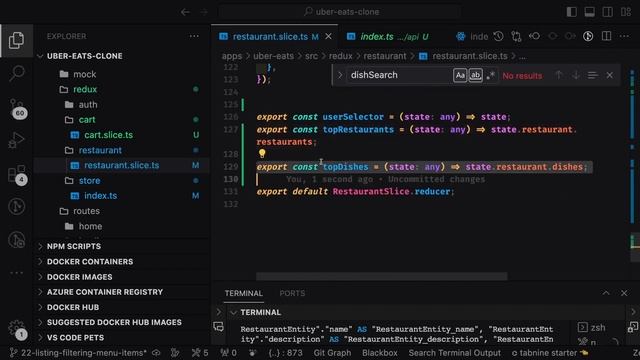Viewport: 640px width, 360px height.
Task: Select restaurant.slice.ts in explorer tree
Action: pyautogui.click(x=121, y=165)
